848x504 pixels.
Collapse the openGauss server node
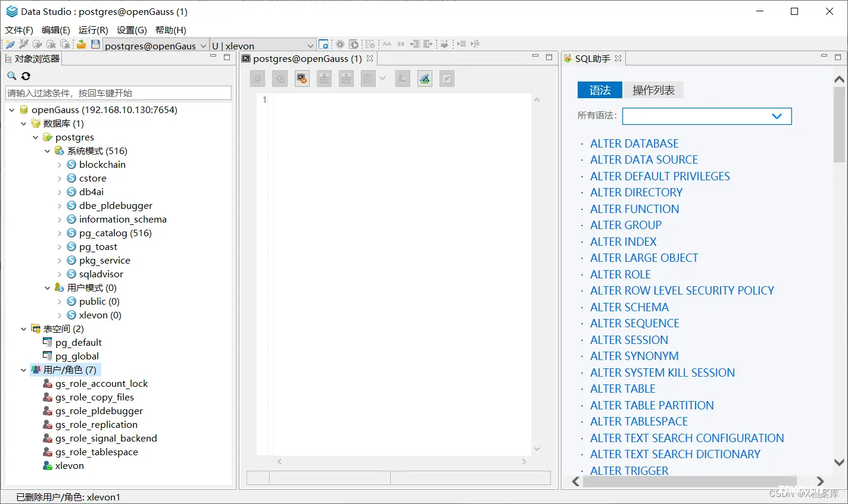pos(11,110)
